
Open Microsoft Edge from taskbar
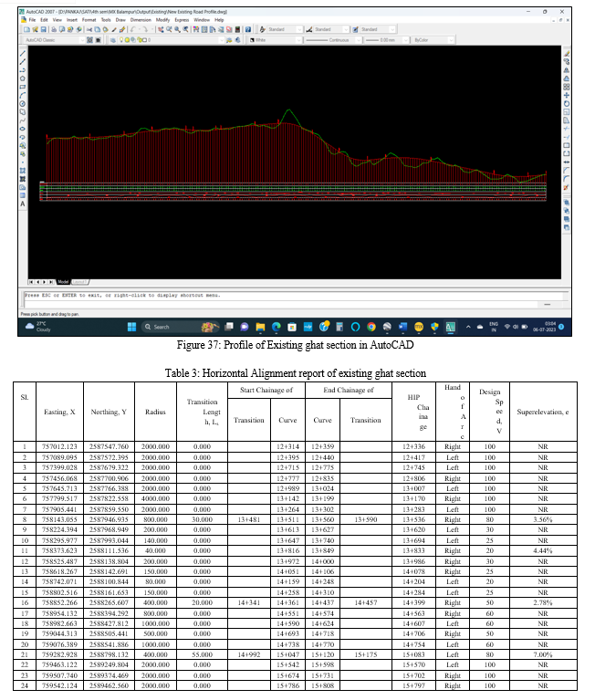pyautogui.click(x=277, y=327)
